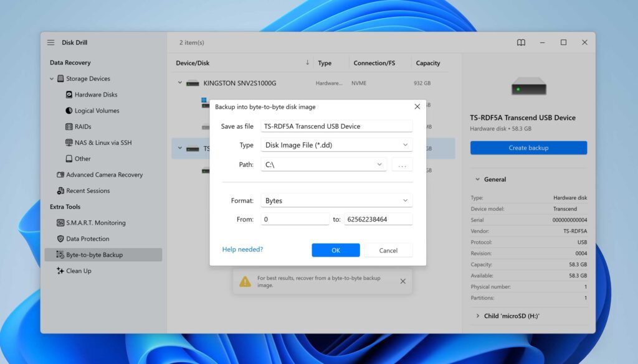Screen dimensions: 638x364
Task: Select Recent Sessions menu item
Action: coord(88,191)
